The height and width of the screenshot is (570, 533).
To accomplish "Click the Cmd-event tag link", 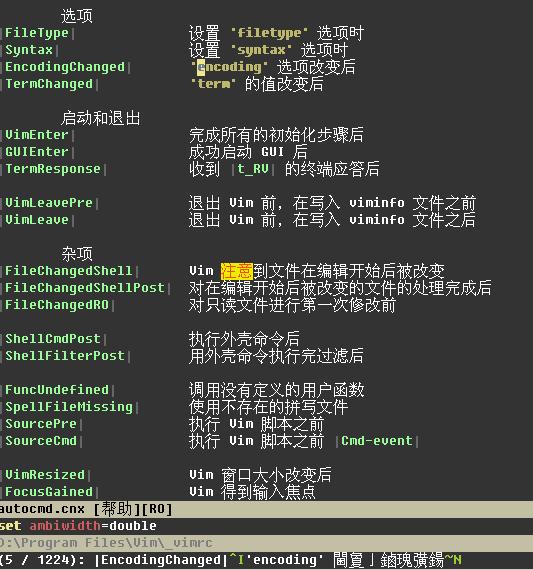I will click(x=377, y=441).
